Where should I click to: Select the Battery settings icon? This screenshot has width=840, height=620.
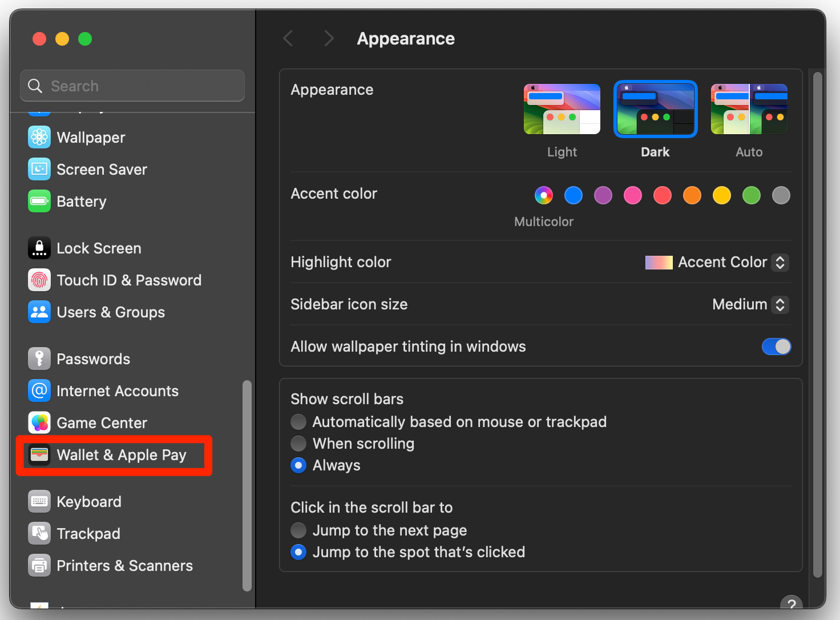pos(39,201)
